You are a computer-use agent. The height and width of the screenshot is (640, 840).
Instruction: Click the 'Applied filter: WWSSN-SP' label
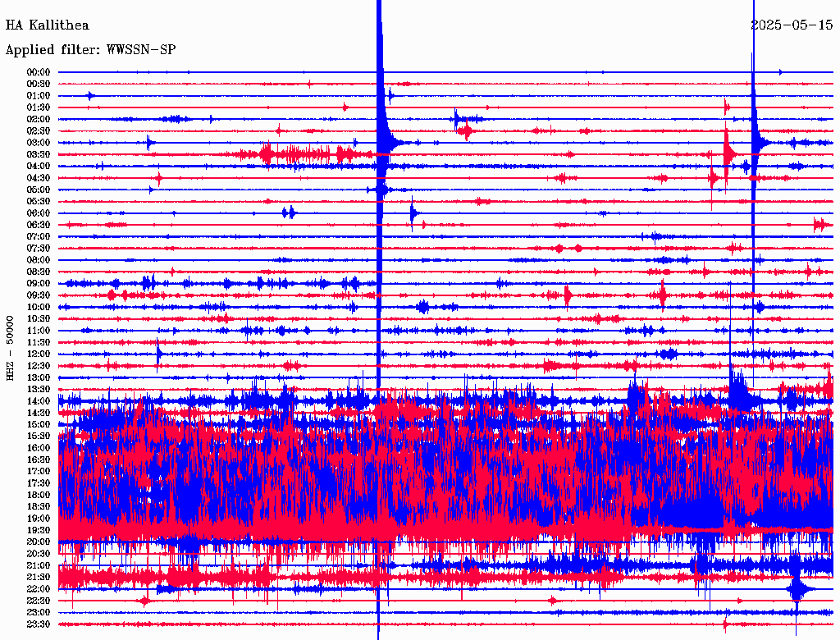point(90,50)
